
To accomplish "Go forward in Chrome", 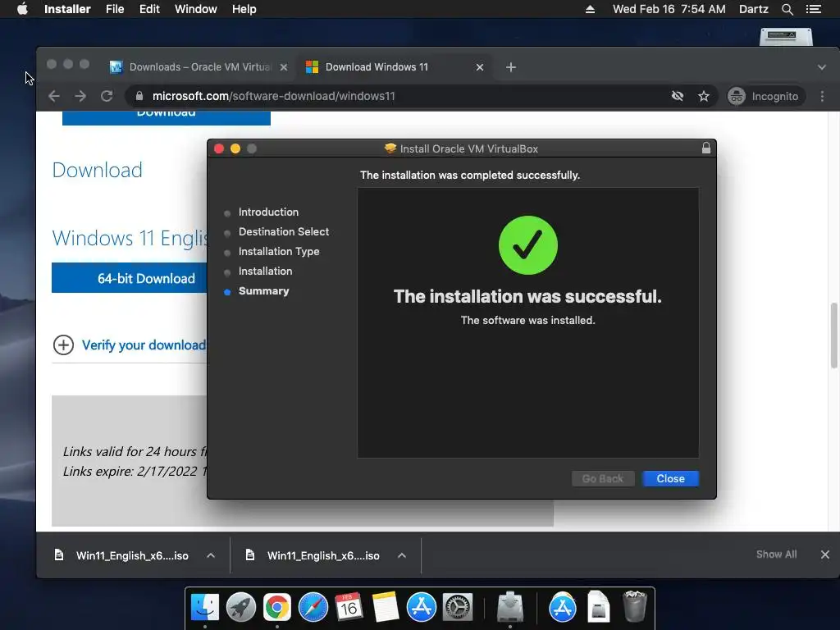I will 80,97.
